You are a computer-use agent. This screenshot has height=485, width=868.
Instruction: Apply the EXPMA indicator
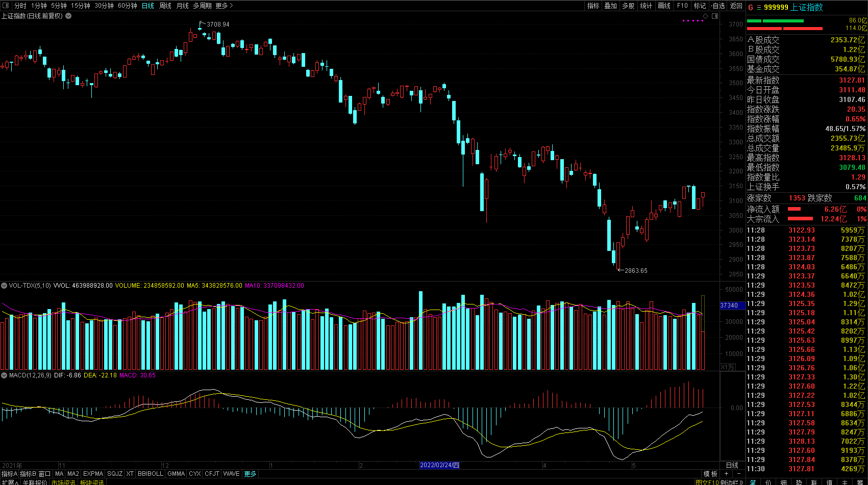click(93, 474)
